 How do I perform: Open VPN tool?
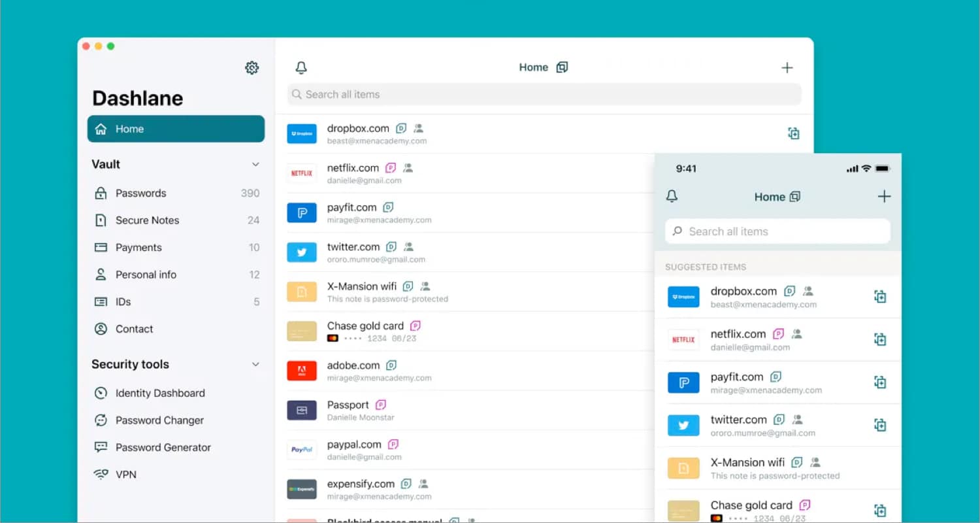pyautogui.click(x=176, y=475)
